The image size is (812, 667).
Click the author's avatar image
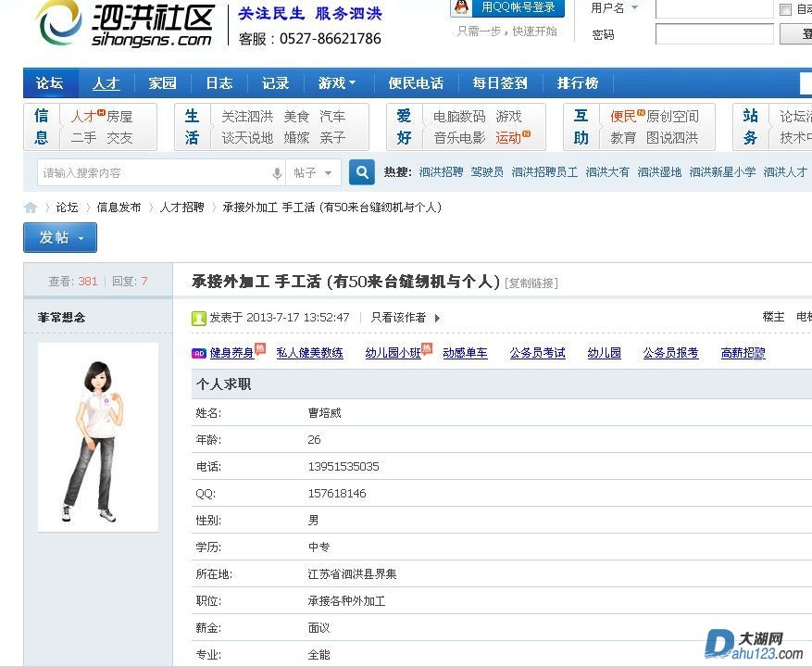(x=98, y=437)
